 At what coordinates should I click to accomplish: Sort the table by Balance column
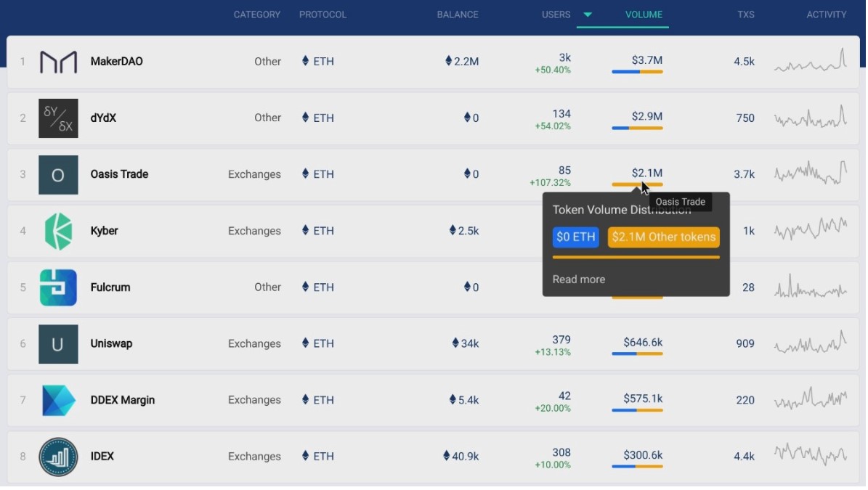point(458,15)
